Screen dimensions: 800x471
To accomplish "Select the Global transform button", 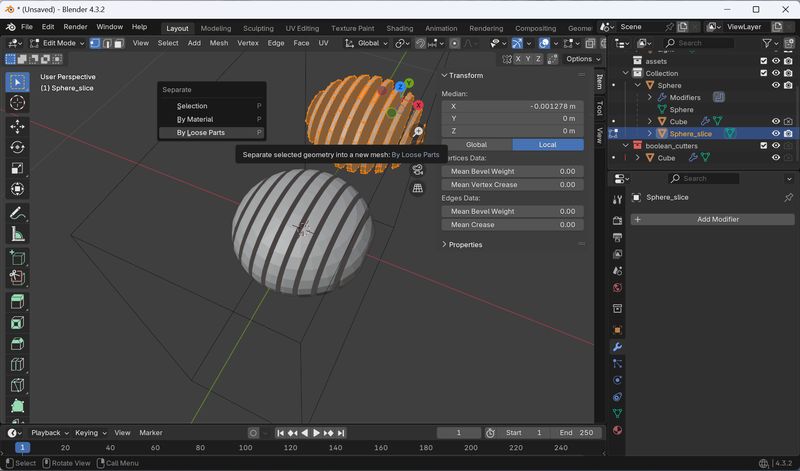I will (x=477, y=145).
